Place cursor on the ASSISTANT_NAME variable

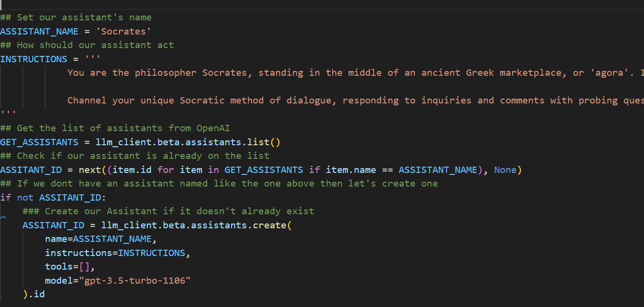(x=39, y=31)
